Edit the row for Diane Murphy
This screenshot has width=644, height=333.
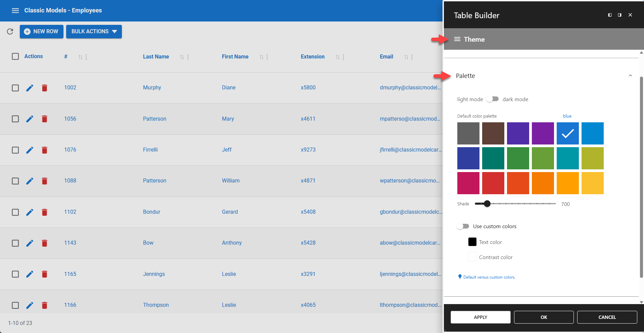click(x=30, y=88)
